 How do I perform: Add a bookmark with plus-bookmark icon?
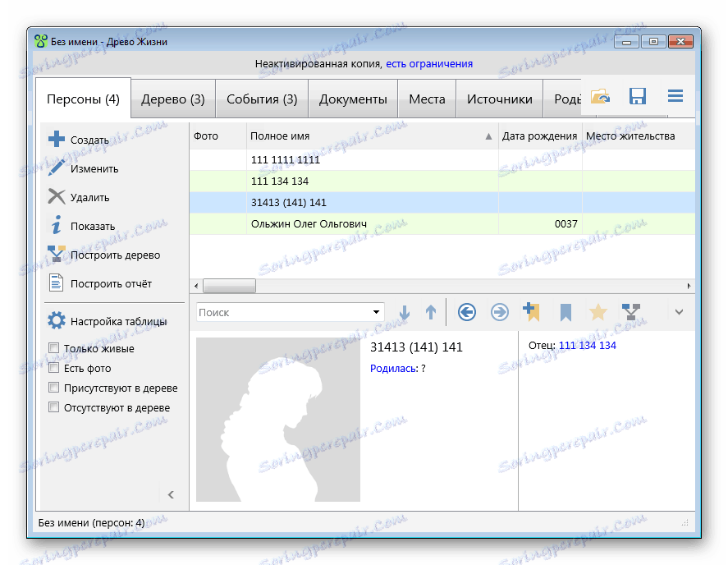[x=531, y=312]
